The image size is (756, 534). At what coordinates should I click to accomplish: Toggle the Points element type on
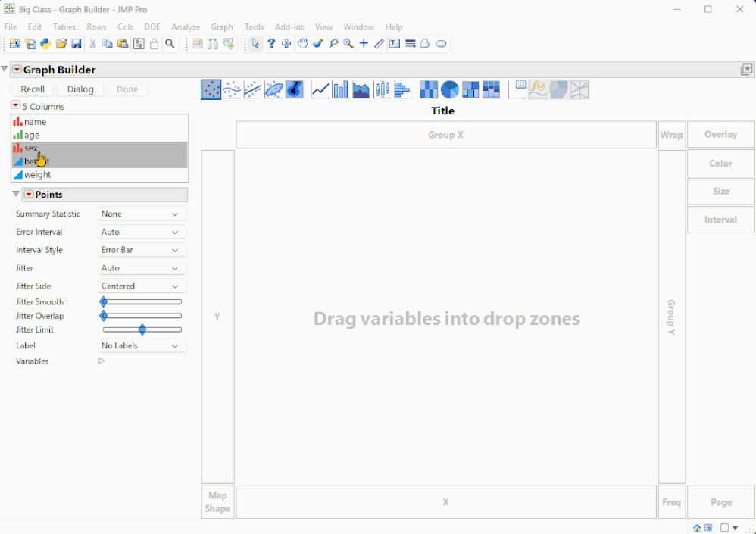point(211,89)
